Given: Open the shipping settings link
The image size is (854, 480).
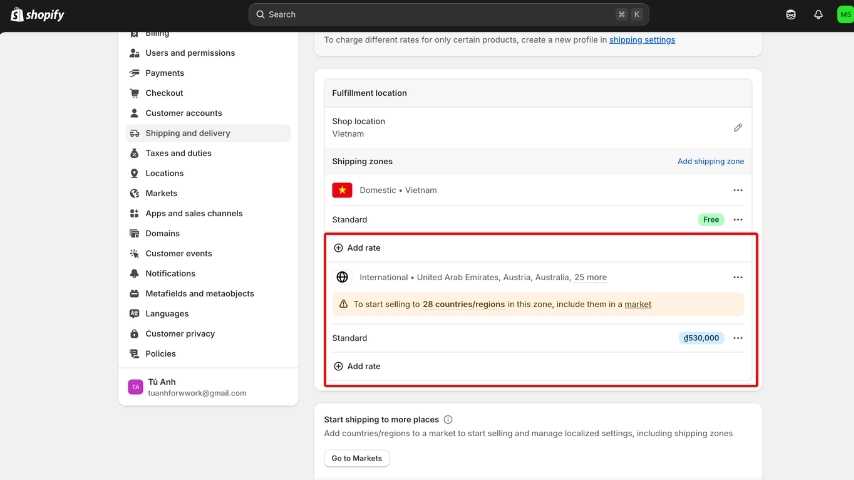Looking at the screenshot, I should click(642, 40).
